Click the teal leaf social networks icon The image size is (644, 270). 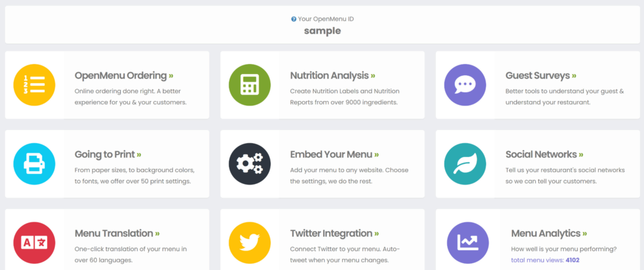[x=465, y=164]
